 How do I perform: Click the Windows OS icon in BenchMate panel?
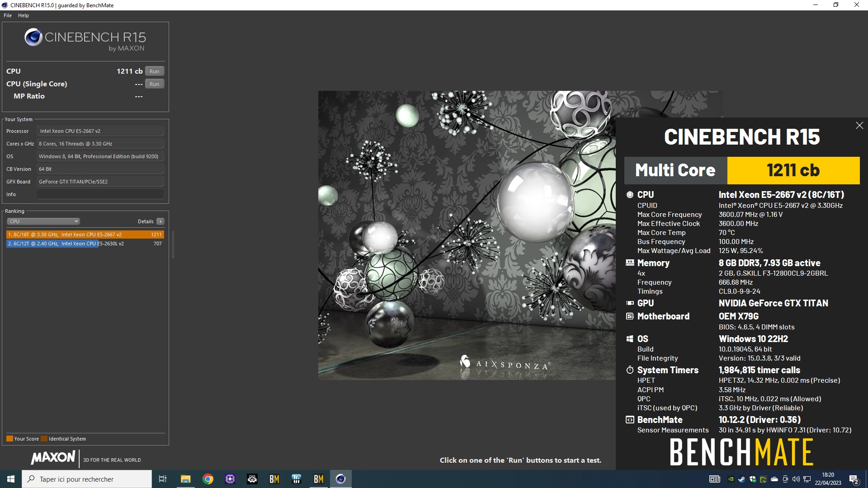[630, 339]
